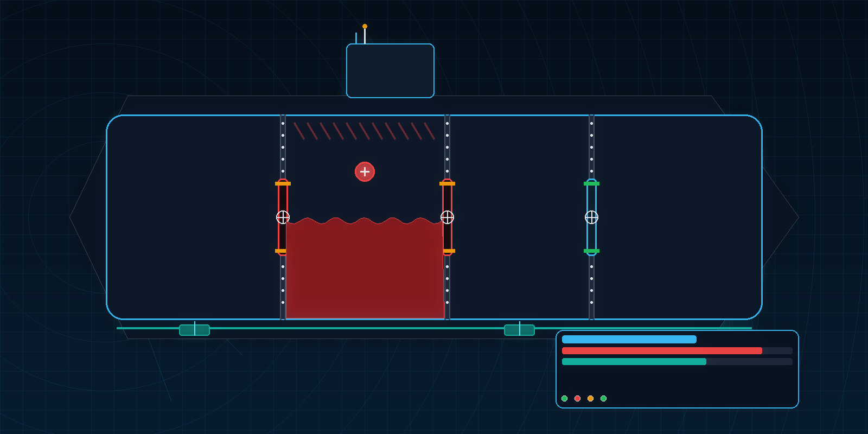Viewport: 868px width, 434px height.
Task: Select the valve wheel on the blue bulkhead door
Action: coord(591,218)
